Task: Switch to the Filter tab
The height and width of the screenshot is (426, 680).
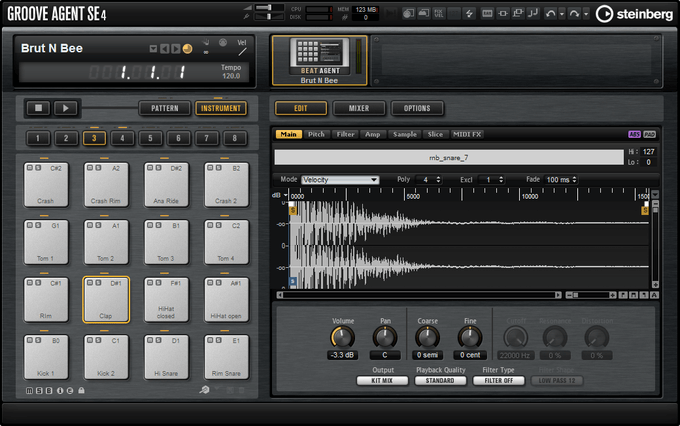Action: click(x=346, y=134)
